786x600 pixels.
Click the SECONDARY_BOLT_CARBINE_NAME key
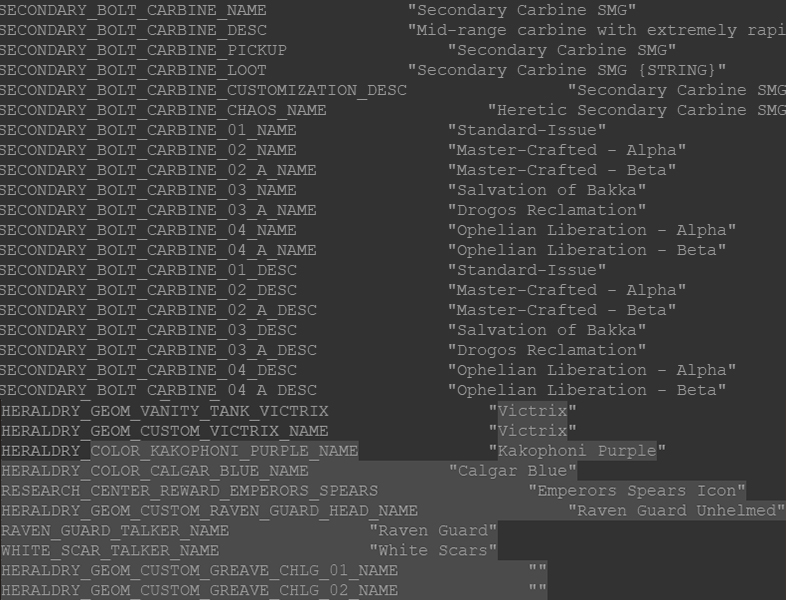click(133, 10)
